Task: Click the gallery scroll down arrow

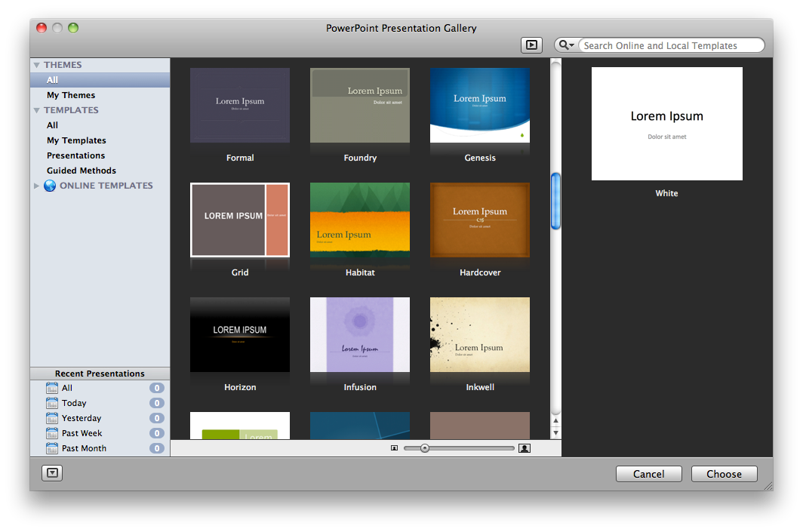Action: 555,432
